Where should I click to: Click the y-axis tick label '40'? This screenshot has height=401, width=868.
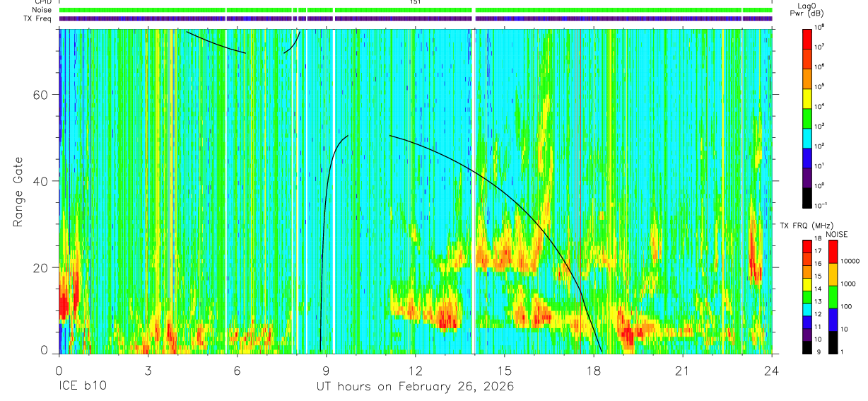pos(42,181)
